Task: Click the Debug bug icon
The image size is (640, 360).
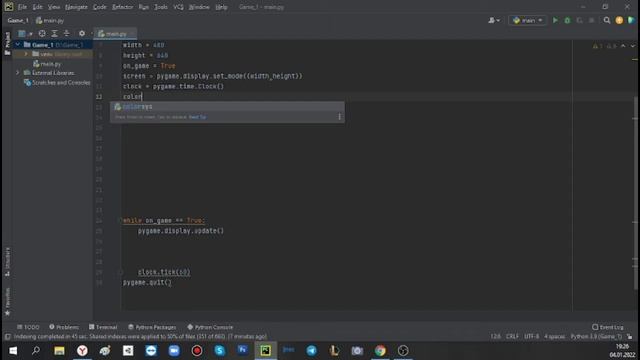Action: [x=567, y=20]
